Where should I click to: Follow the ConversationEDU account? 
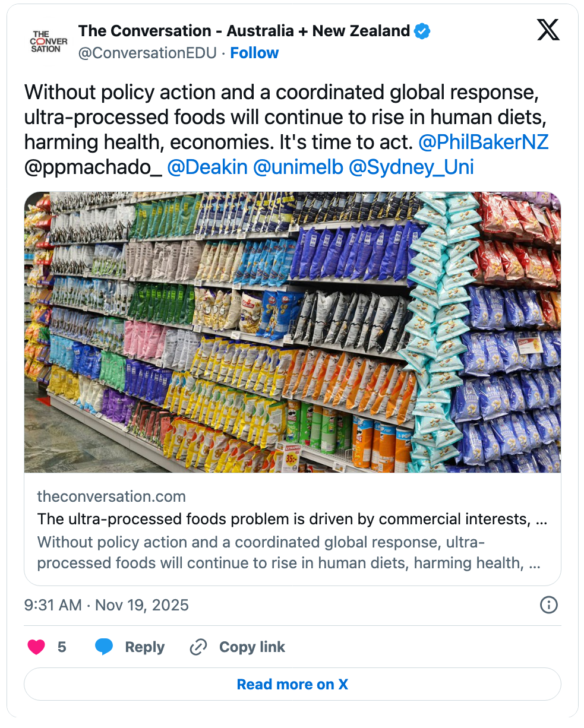click(x=254, y=53)
